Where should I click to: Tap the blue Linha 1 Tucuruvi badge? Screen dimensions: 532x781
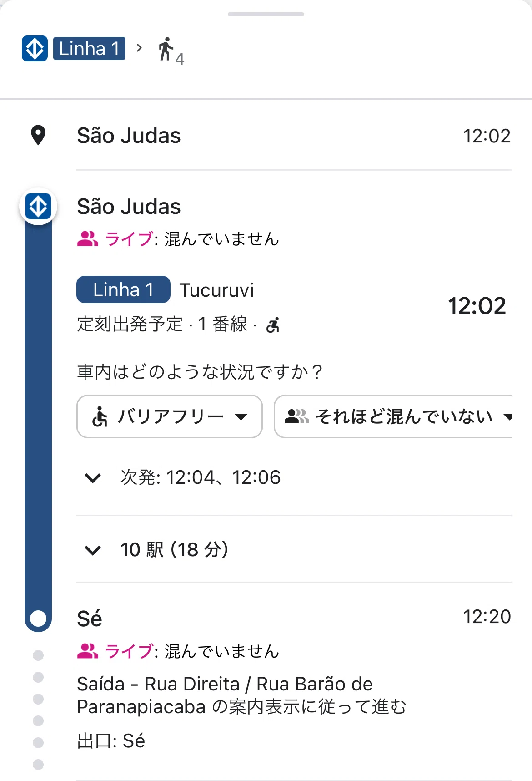pyautogui.click(x=123, y=289)
